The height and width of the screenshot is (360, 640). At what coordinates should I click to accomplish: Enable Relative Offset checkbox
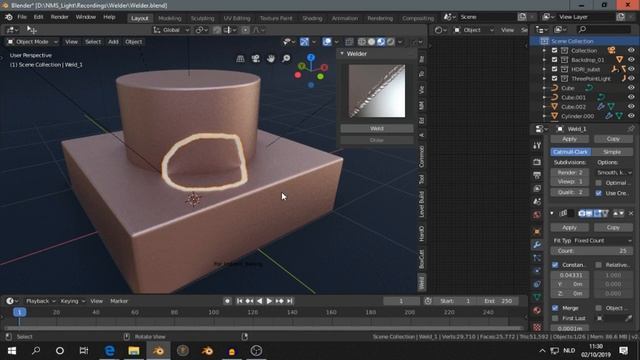tap(598, 265)
